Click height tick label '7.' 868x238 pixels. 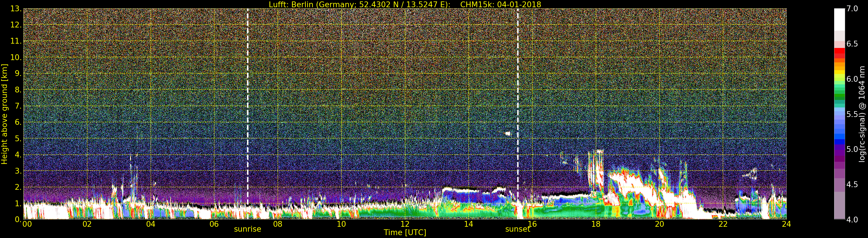(x=18, y=106)
